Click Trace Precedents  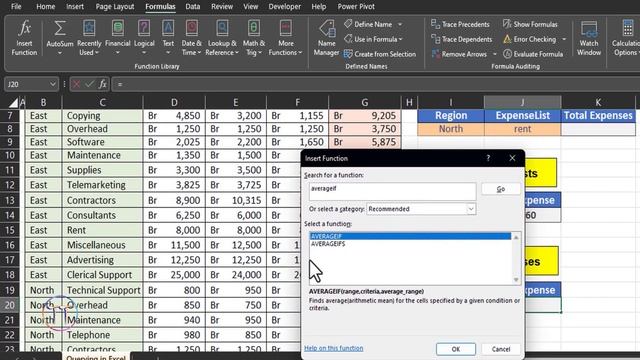[x=460, y=24]
